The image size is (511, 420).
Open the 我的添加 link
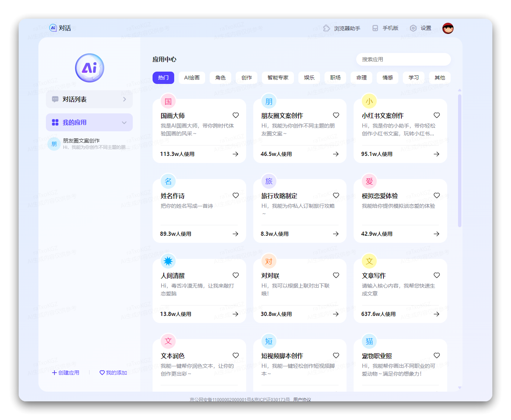click(113, 373)
